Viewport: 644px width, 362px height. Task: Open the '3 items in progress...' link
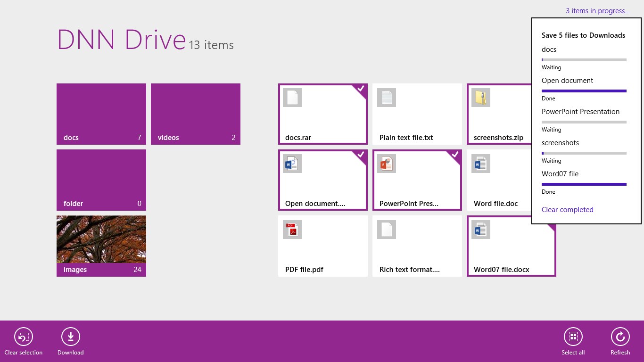click(x=598, y=11)
